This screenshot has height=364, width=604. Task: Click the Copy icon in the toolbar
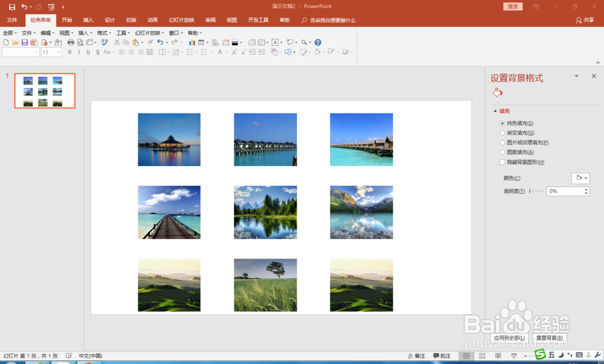coord(126,42)
